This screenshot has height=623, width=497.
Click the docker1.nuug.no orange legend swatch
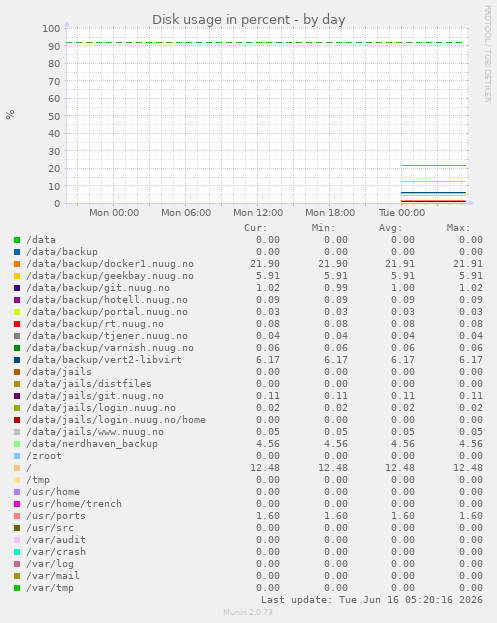[x=17, y=264]
